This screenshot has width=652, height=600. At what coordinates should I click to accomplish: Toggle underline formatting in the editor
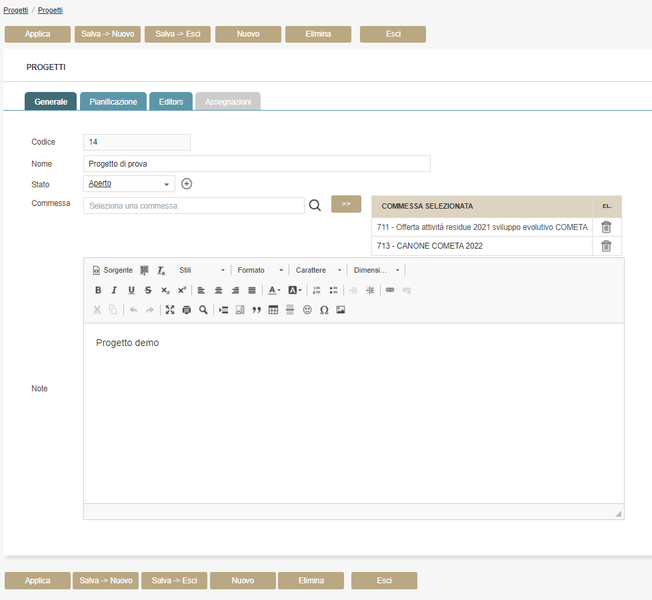click(x=131, y=290)
